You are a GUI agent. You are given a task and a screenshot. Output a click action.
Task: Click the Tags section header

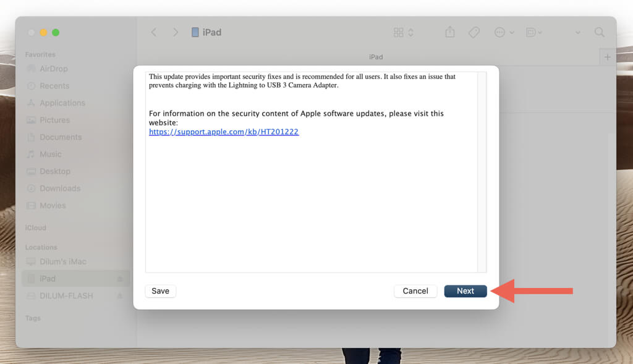(x=33, y=318)
